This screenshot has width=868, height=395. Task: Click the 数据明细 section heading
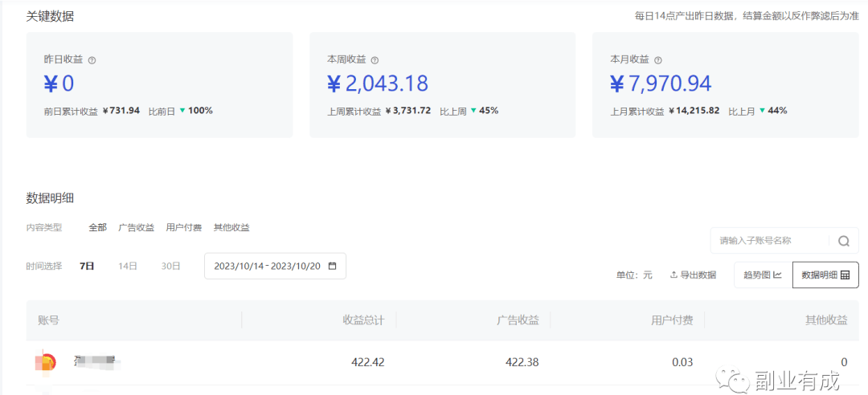click(x=50, y=198)
